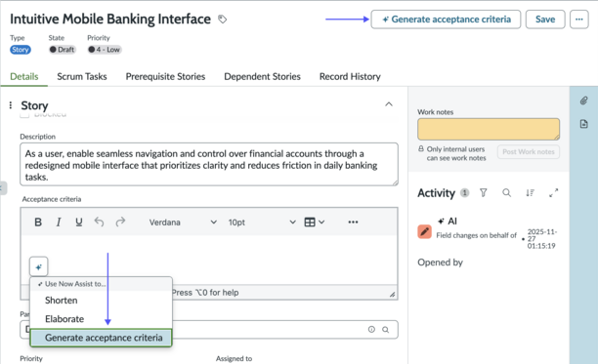
Task: Open the more actions ellipsis menu
Action: pyautogui.click(x=578, y=20)
